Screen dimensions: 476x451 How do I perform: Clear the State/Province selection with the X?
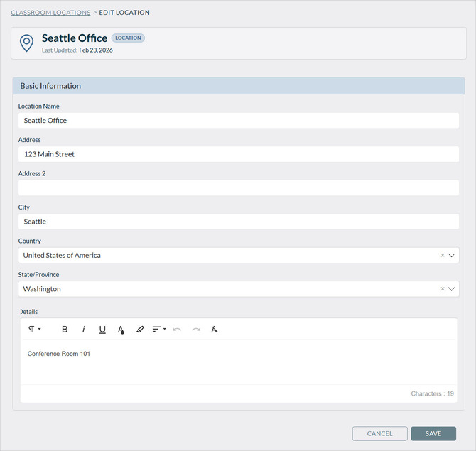click(x=443, y=289)
